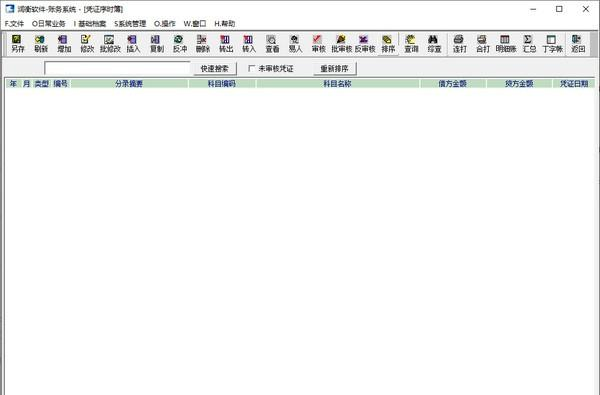Screen dimensions: 600x395
Task: Refresh the list with the 刷新 icon
Action: 41,44
